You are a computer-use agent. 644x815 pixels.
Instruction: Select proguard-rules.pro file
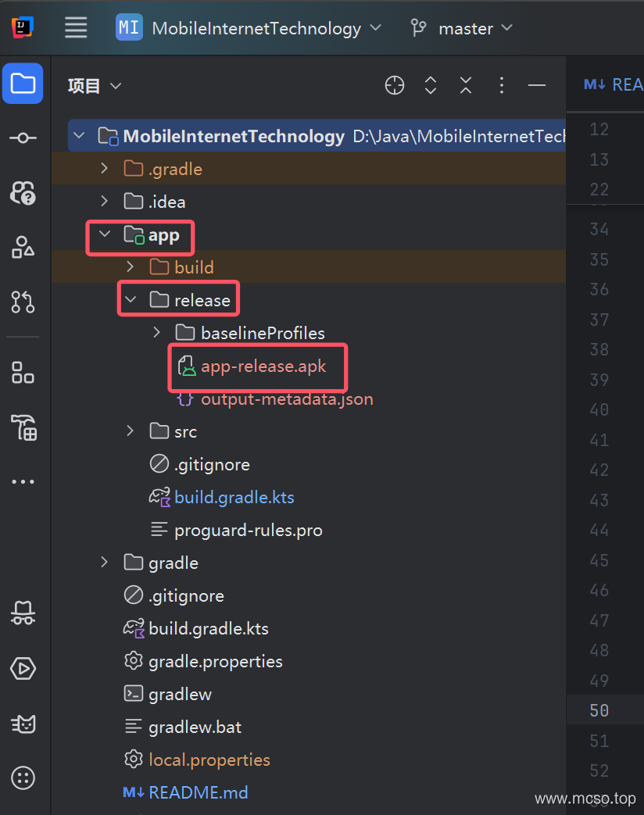[249, 531]
